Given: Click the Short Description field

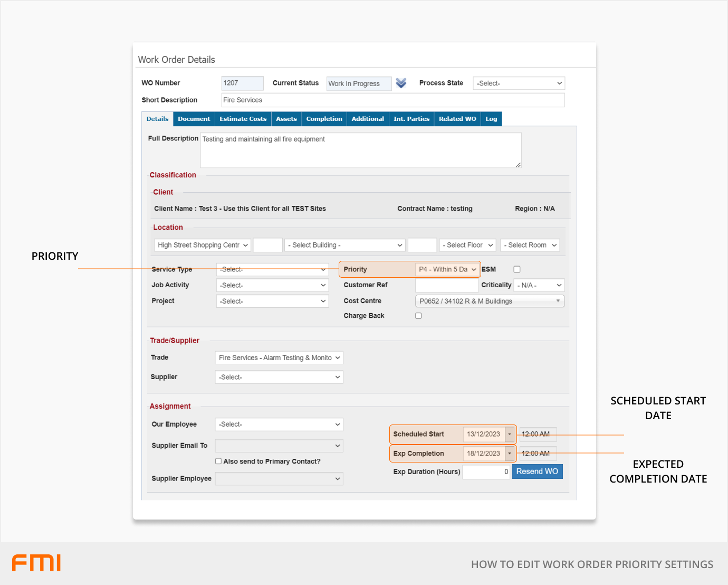Looking at the screenshot, I should click(392, 100).
